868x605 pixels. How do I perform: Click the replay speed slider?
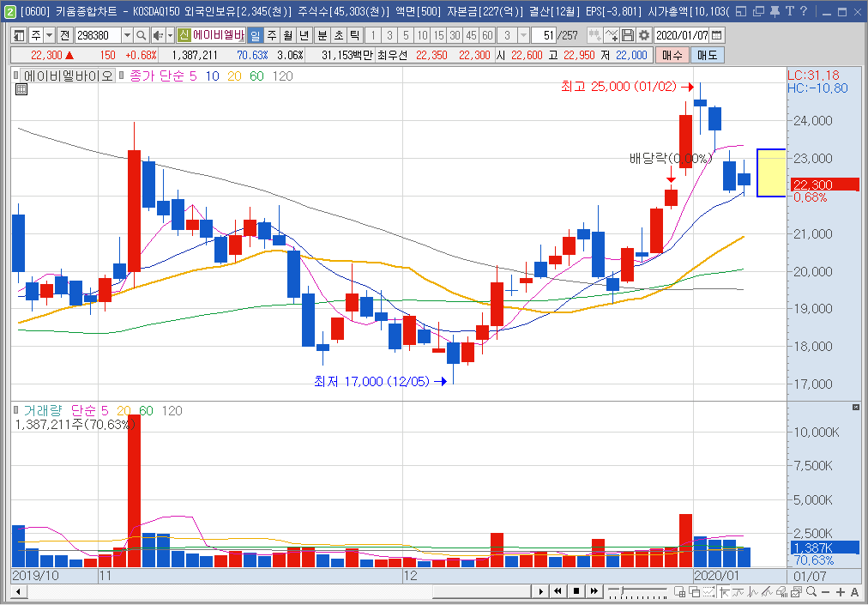click(639, 591)
